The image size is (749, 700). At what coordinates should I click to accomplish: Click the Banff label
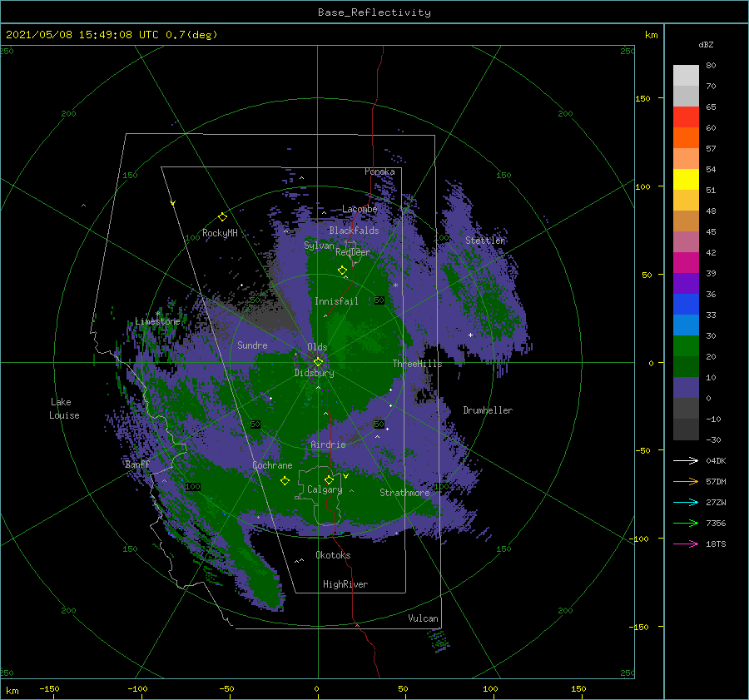137,464
